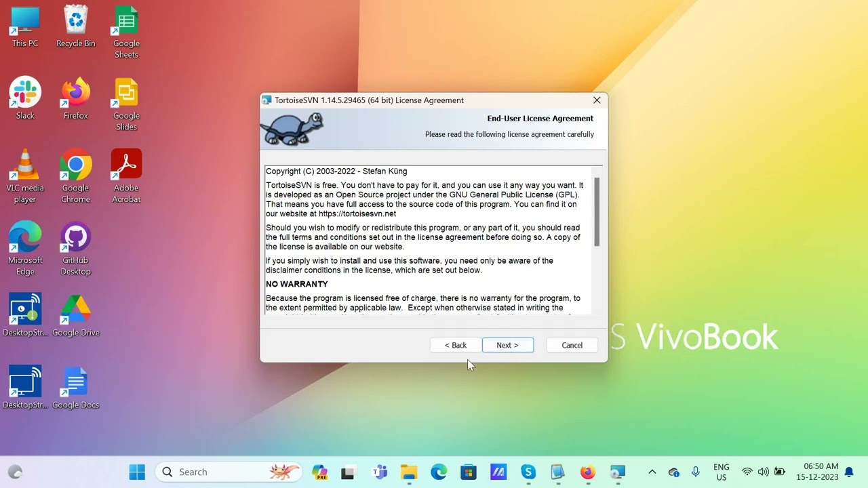Open the cloud sync tray icon
This screenshot has width=868, height=488.
[674, 472]
